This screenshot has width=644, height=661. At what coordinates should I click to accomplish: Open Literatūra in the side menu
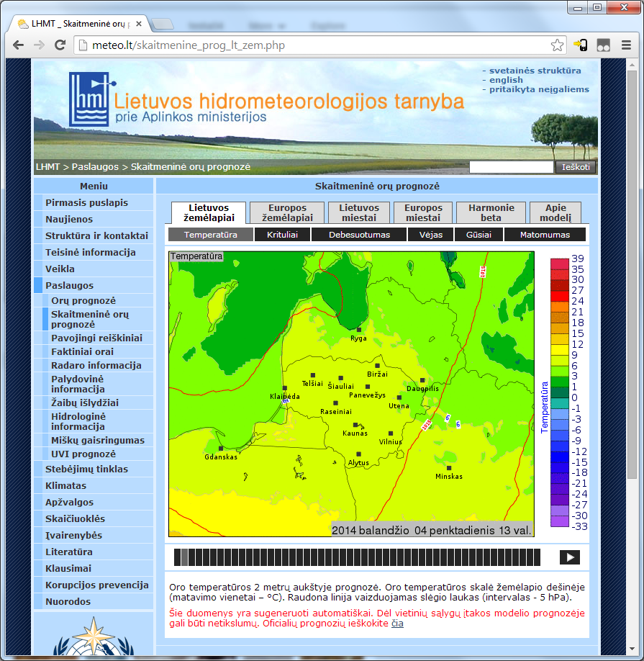pyautogui.click(x=94, y=552)
